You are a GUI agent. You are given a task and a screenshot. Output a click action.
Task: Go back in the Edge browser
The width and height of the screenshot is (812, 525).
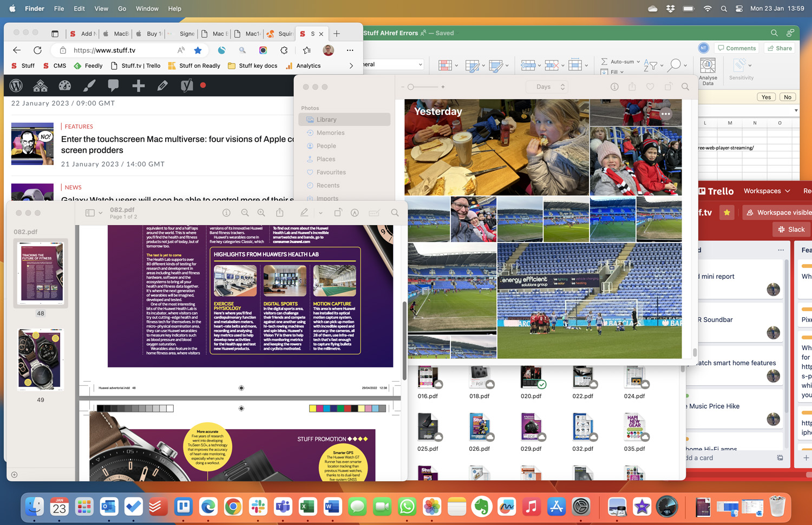point(17,50)
